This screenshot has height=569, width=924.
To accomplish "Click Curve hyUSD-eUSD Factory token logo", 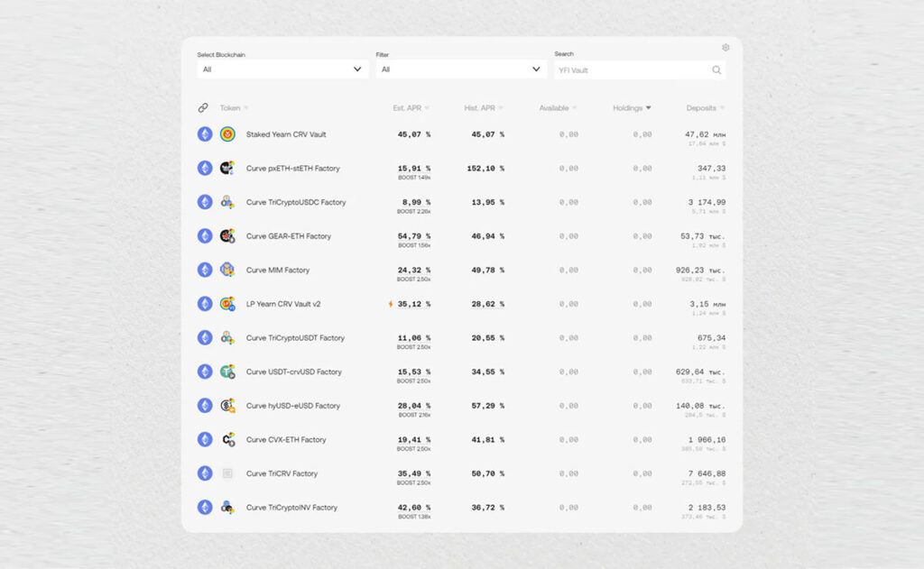I will [x=227, y=406].
